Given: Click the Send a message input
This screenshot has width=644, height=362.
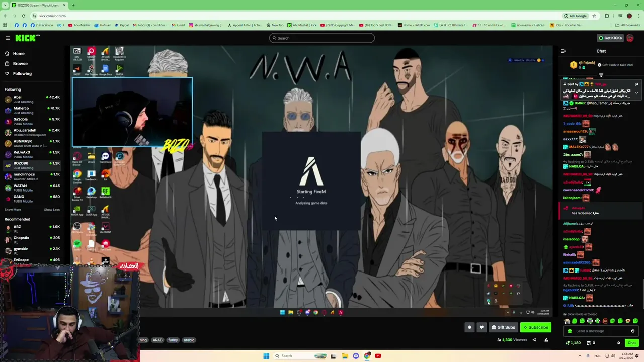Looking at the screenshot, I should pyautogui.click(x=600, y=331).
